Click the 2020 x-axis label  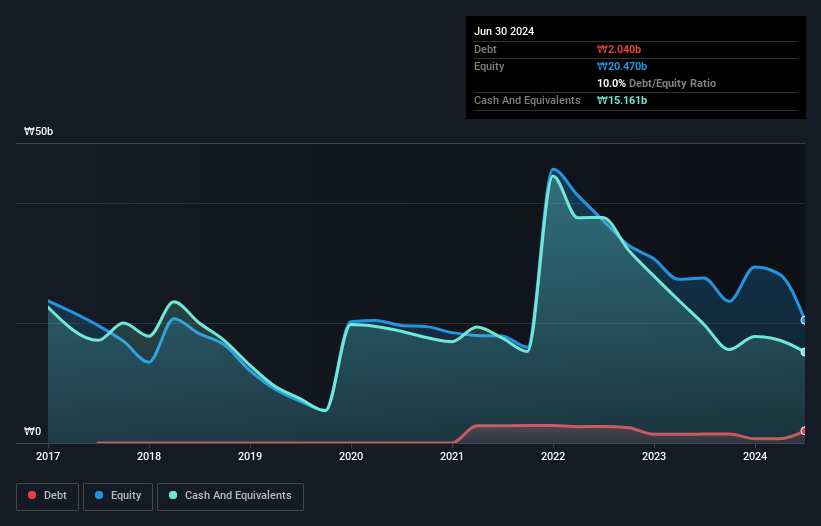click(x=351, y=456)
